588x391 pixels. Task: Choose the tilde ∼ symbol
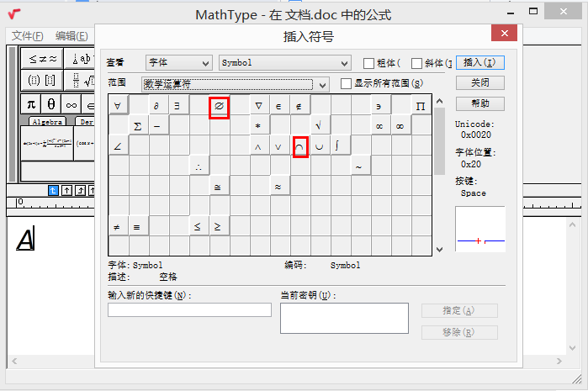360,166
